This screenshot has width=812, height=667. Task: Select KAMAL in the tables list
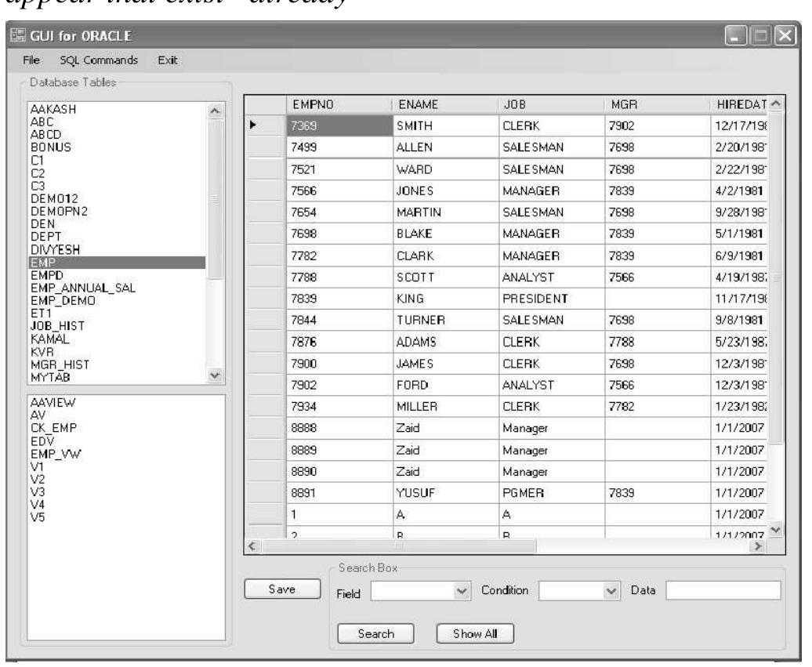pos(49,339)
